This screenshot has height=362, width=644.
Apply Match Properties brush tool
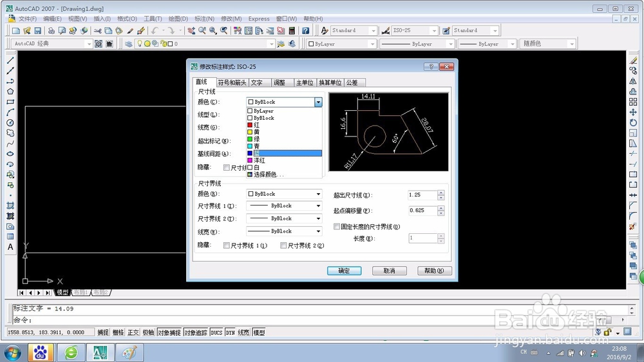130,30
